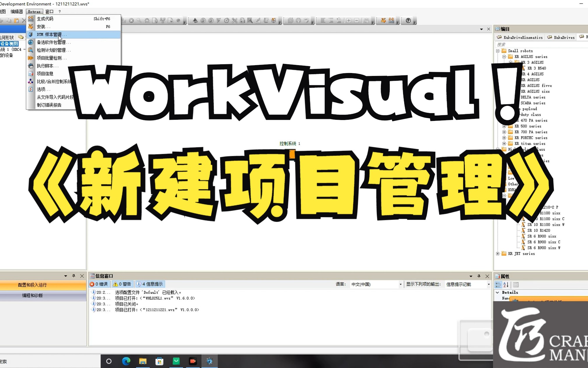The width and height of the screenshot is (588, 368).
Task: Toggle the pin on lower-left panel
Action: click(x=73, y=276)
